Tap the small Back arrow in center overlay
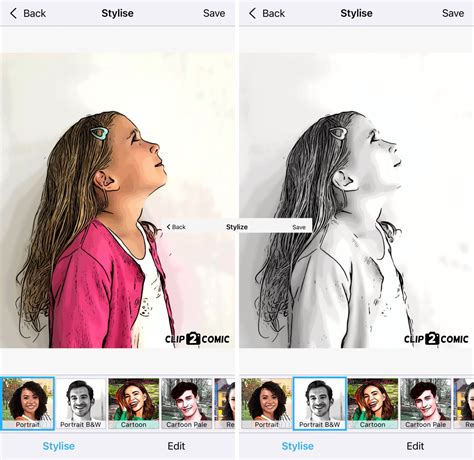Screen dimensions: 474x460 tap(176, 227)
